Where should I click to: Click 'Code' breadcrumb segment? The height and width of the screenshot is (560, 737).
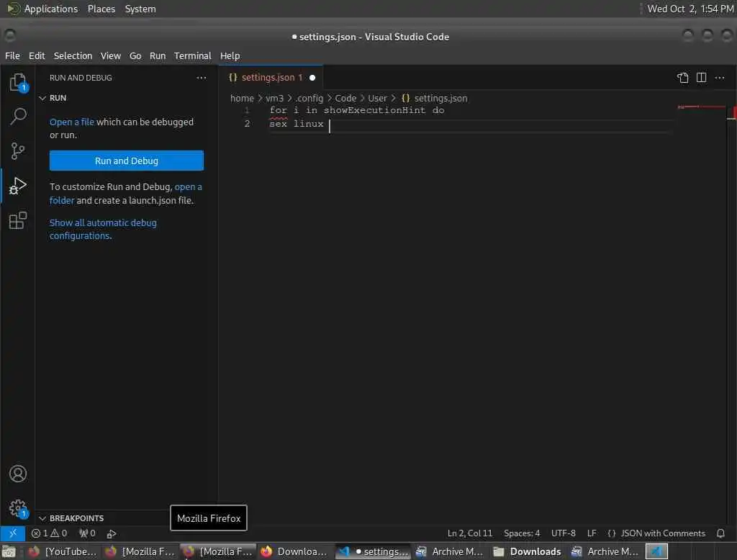click(345, 99)
